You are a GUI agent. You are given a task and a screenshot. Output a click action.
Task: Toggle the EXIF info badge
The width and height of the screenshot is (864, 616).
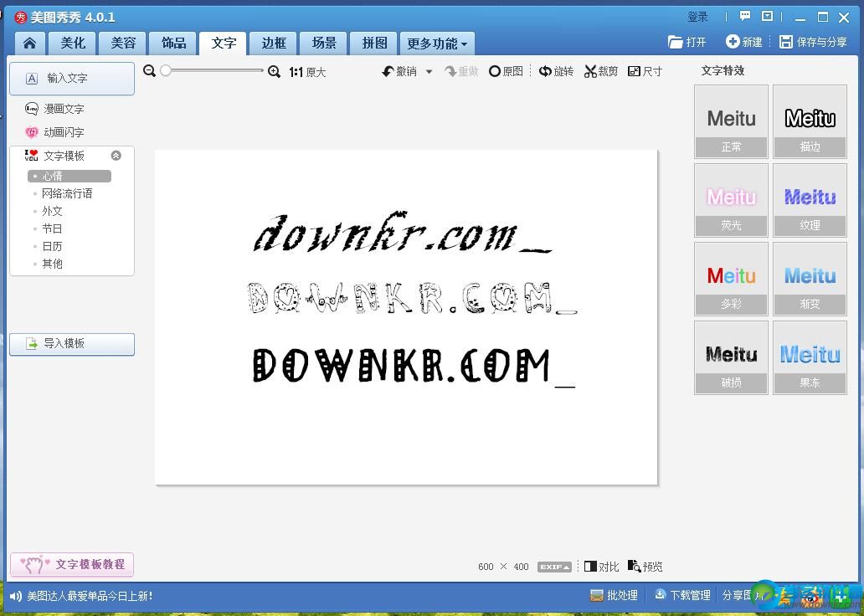[x=554, y=567]
